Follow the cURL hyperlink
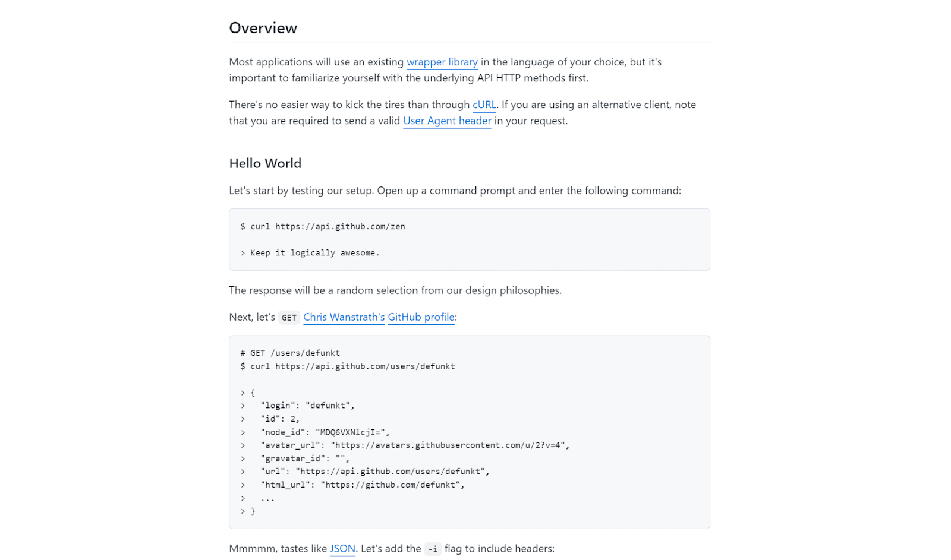The height and width of the screenshot is (560, 951). point(484,105)
